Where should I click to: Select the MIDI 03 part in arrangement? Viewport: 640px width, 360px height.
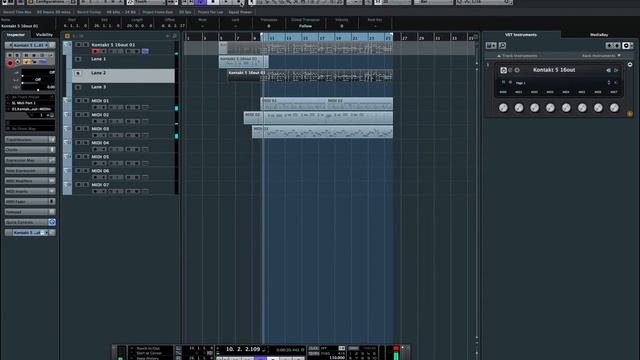click(x=322, y=132)
